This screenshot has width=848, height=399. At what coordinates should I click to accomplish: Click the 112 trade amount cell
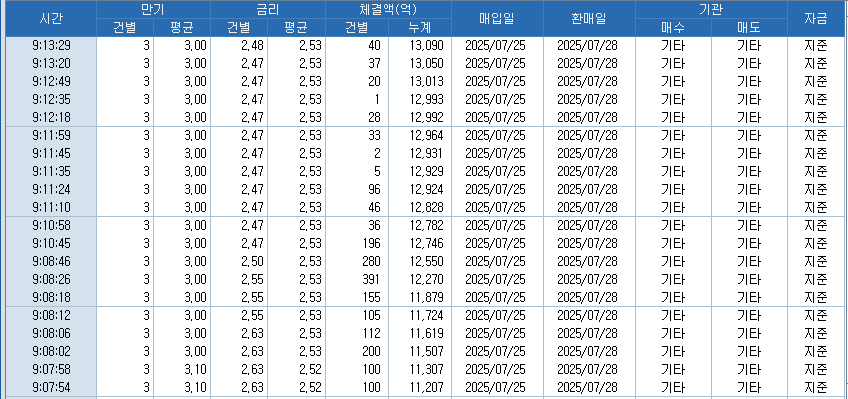pyautogui.click(x=357, y=334)
